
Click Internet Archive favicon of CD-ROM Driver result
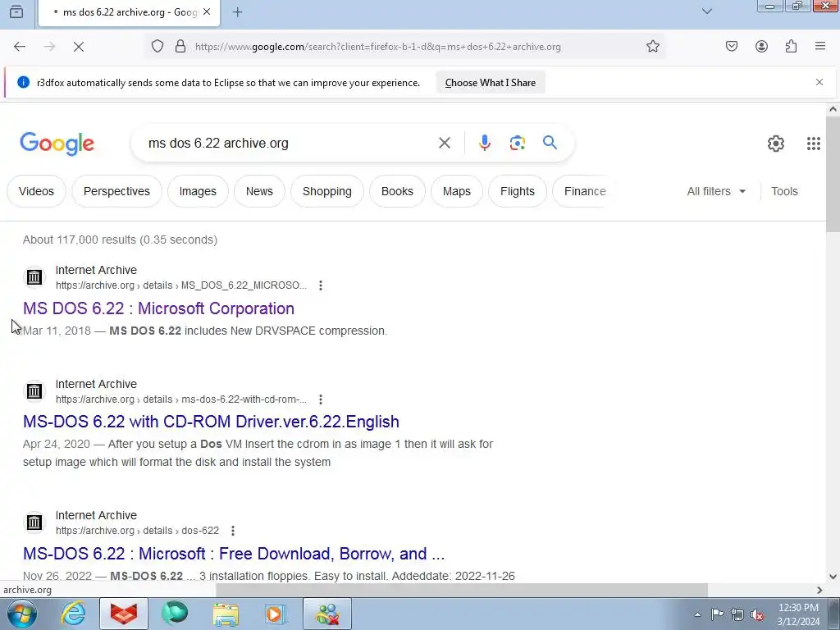point(34,391)
